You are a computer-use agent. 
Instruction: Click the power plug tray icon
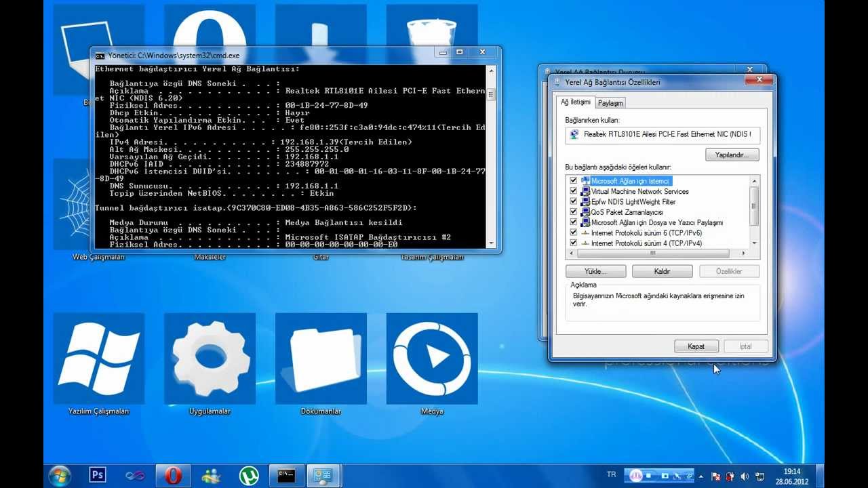[x=730, y=476]
